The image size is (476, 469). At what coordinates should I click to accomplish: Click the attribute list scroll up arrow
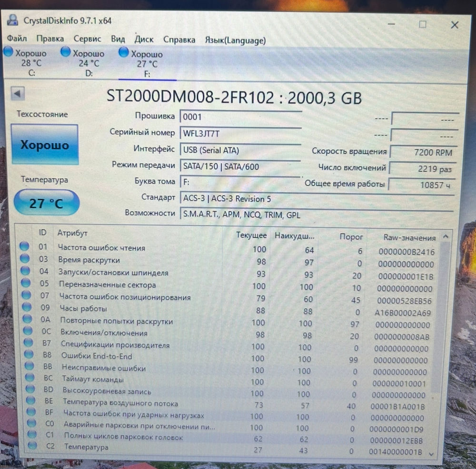pyautogui.click(x=446, y=236)
